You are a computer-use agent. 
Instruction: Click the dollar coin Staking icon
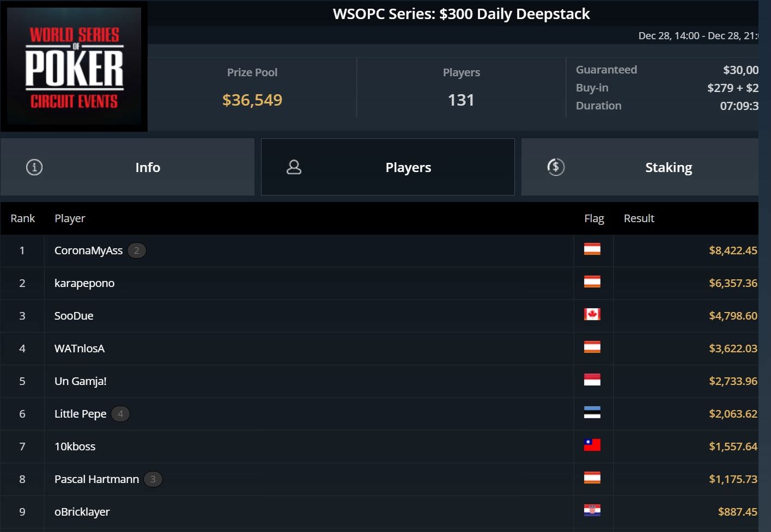(x=556, y=167)
